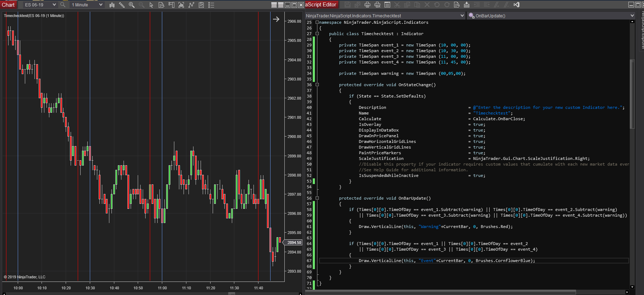Open the Strategies icon in chart toolbar
The width and height of the screenshot is (644, 295).
(201, 5)
